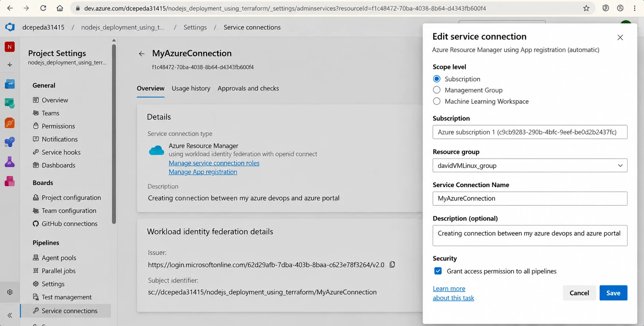Toggle Grant access permission to all pipelines
Image resolution: width=644 pixels, height=326 pixels.
pos(438,271)
